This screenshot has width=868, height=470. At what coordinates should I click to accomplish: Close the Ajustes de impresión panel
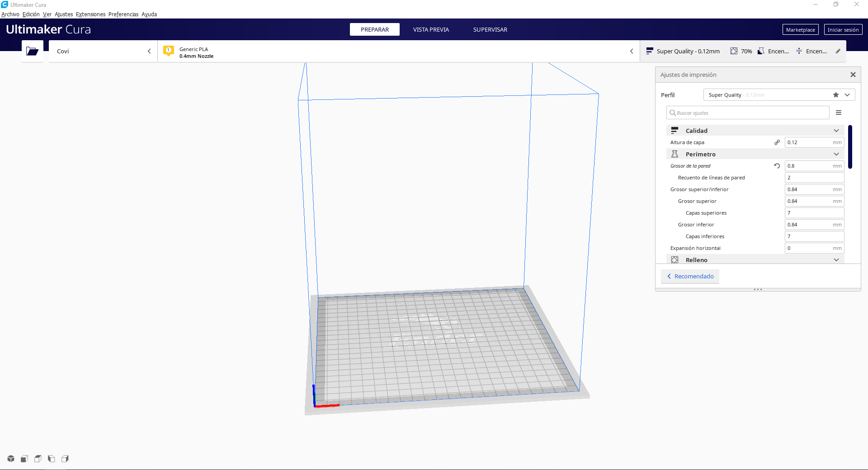[853, 75]
